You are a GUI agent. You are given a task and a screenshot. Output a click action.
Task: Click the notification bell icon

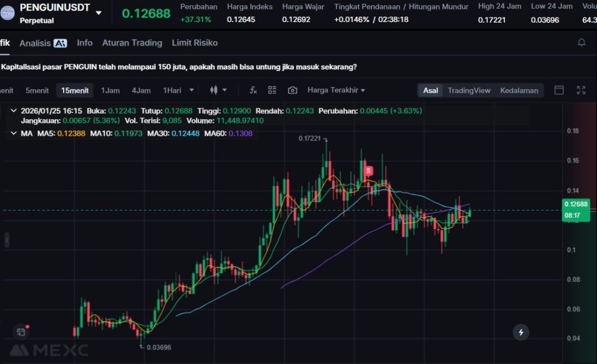point(581,43)
